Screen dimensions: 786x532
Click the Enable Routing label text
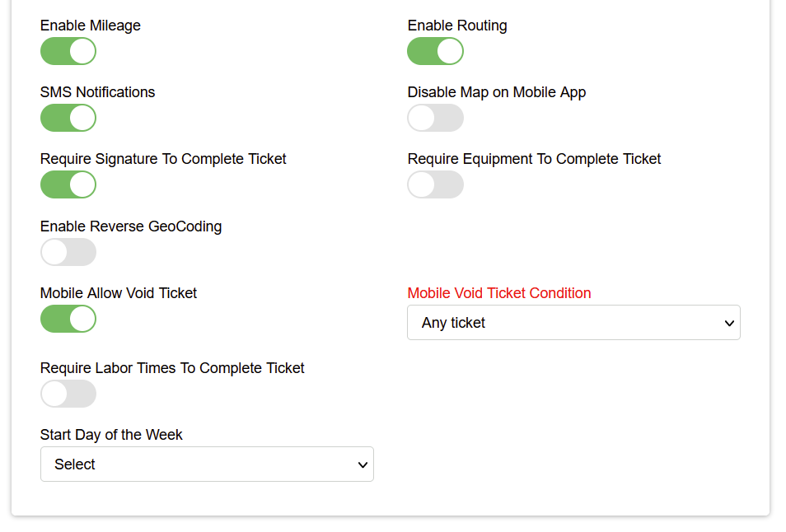(457, 26)
